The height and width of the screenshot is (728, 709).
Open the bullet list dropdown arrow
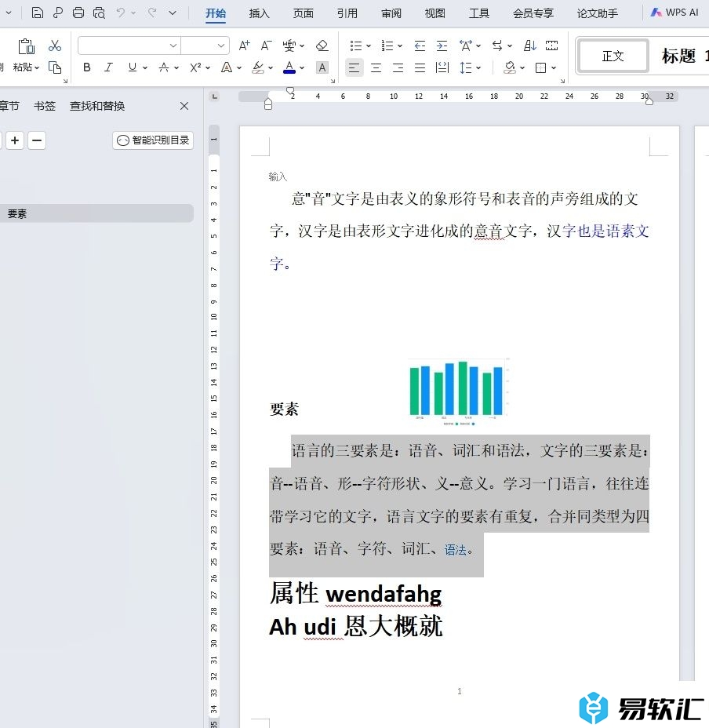369,46
